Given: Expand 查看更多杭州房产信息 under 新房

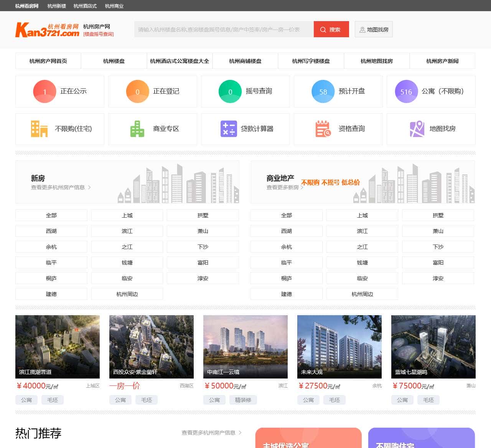Looking at the screenshot, I should [58, 188].
